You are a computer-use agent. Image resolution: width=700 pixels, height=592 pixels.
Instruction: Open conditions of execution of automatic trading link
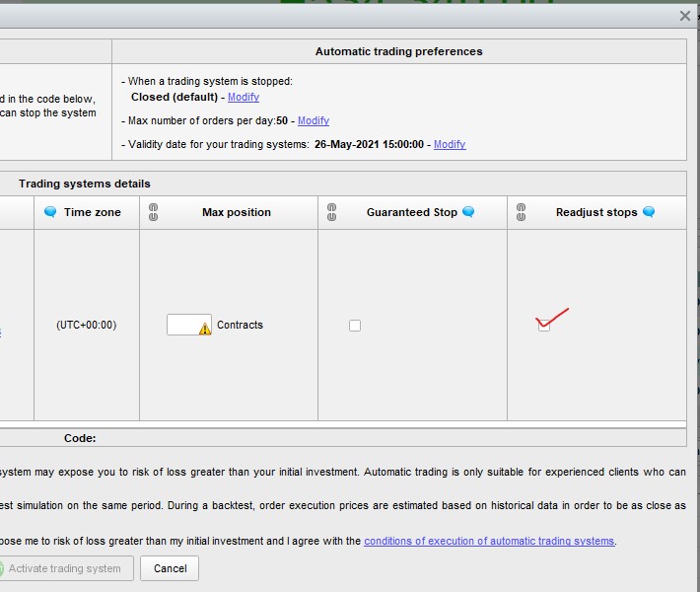(489, 541)
